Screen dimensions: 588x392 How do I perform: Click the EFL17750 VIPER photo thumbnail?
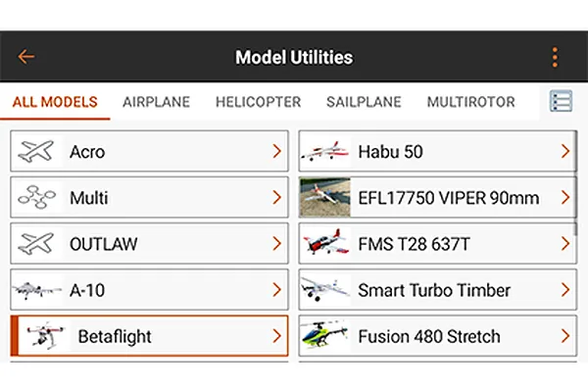(x=325, y=198)
